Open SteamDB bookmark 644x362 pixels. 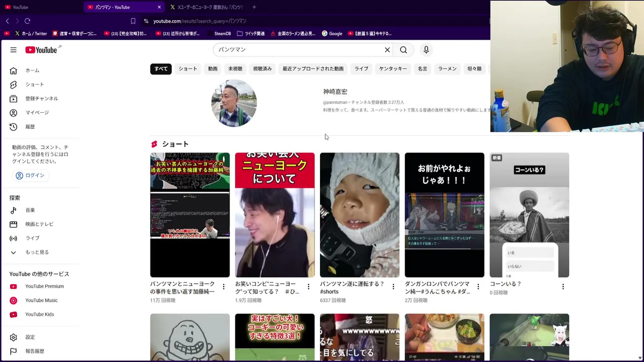tap(218, 34)
